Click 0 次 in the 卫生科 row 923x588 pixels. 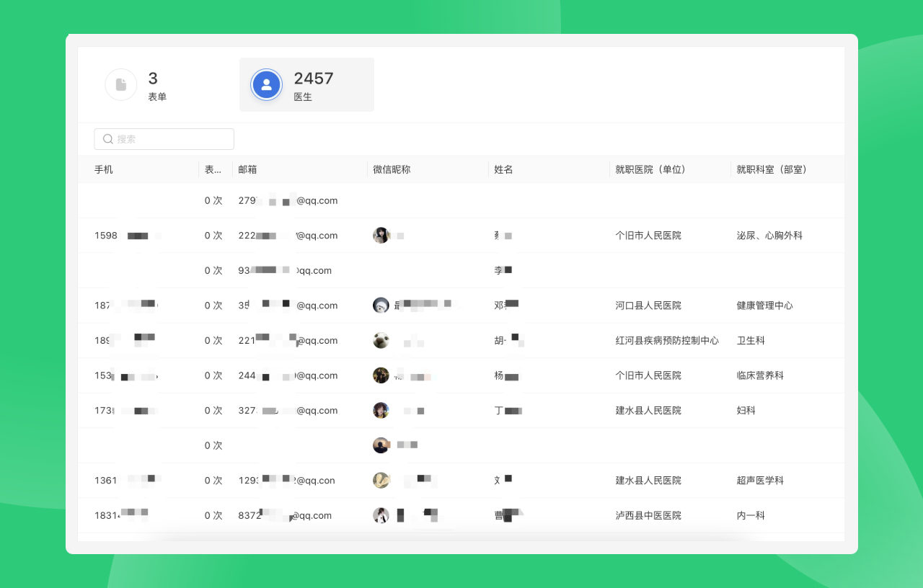coord(213,340)
